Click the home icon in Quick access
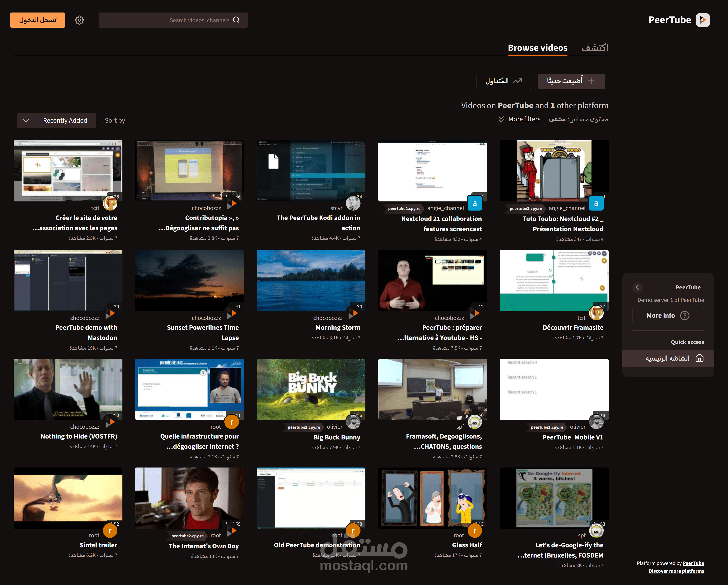 point(699,358)
